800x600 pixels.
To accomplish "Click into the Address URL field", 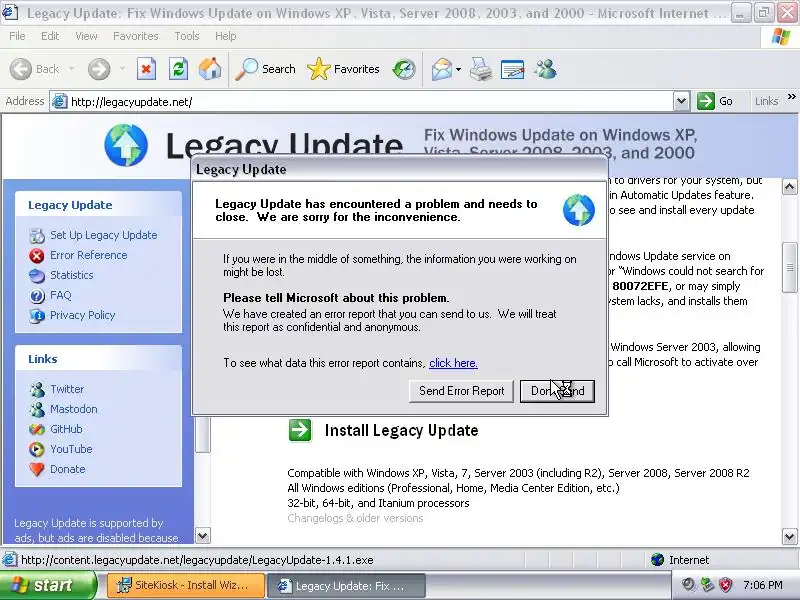I will [x=362, y=102].
